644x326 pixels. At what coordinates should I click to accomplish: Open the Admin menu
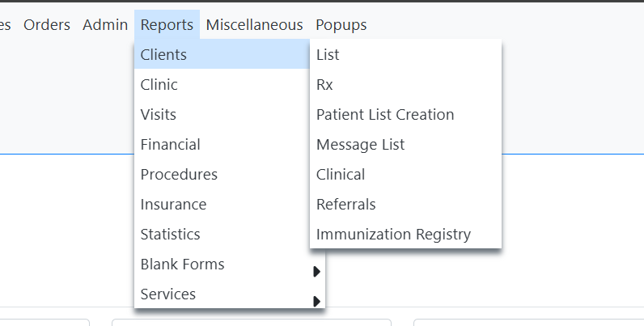tap(105, 25)
